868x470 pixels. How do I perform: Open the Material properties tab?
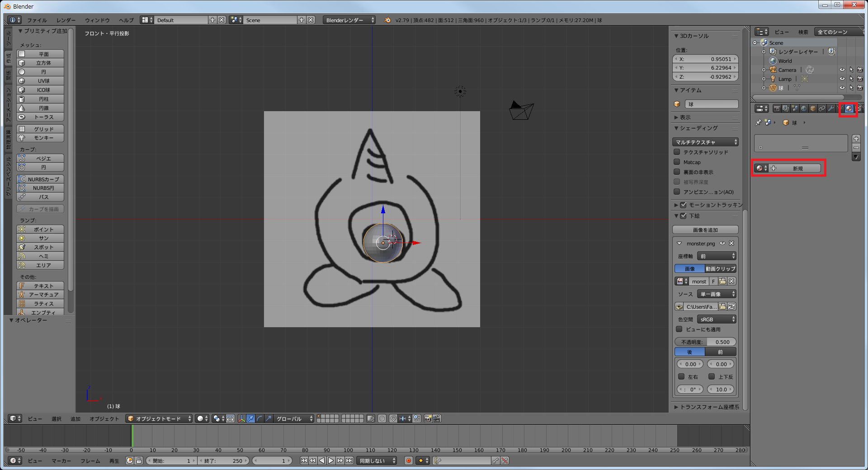(x=849, y=108)
